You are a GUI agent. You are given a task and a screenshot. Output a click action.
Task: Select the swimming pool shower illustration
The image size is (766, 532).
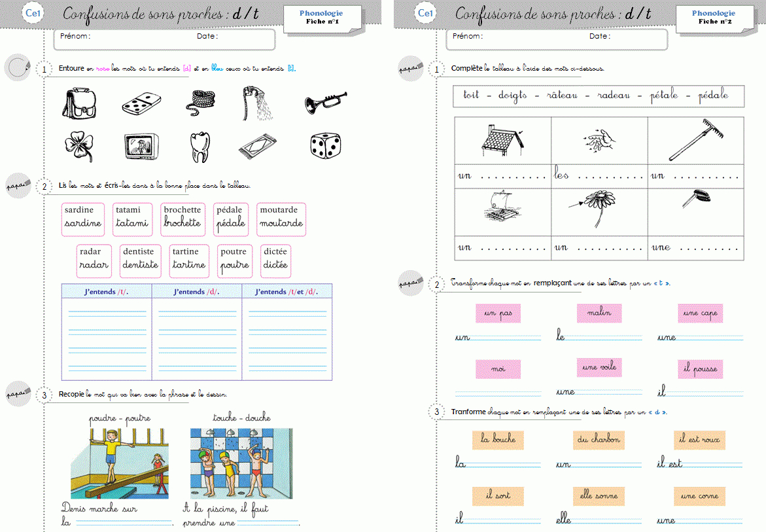point(241,463)
